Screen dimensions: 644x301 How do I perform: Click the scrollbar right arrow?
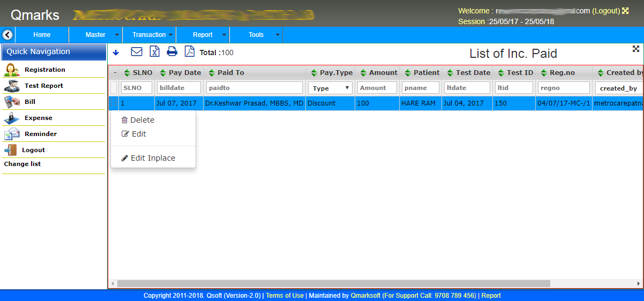click(x=638, y=283)
